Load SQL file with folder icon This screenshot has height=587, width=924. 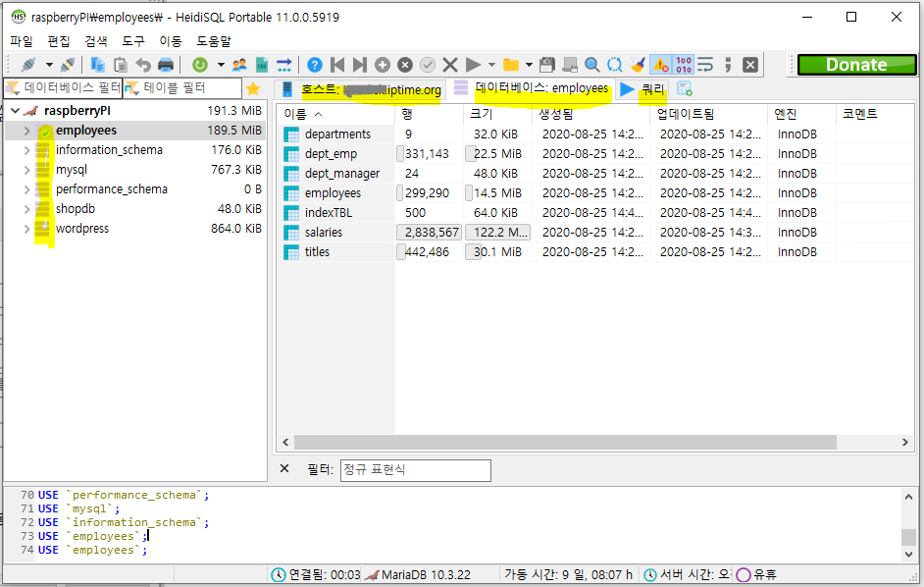pos(511,65)
